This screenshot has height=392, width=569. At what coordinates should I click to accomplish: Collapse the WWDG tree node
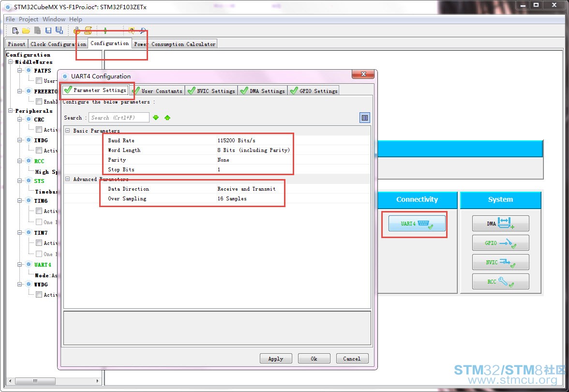(20, 285)
